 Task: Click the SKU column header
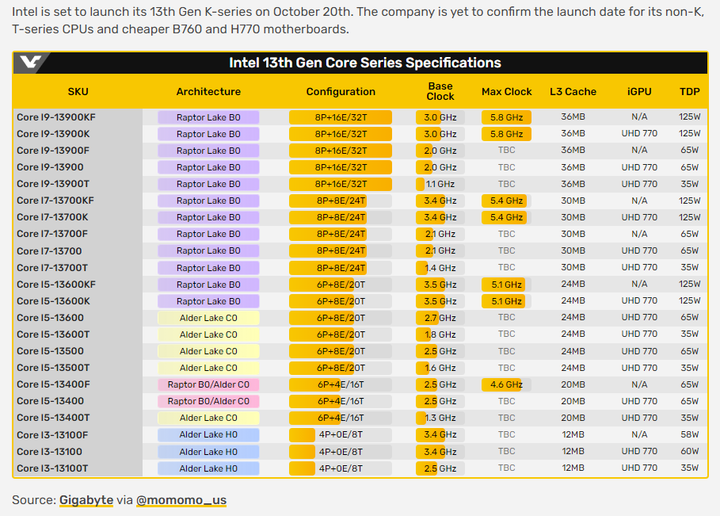(78, 91)
